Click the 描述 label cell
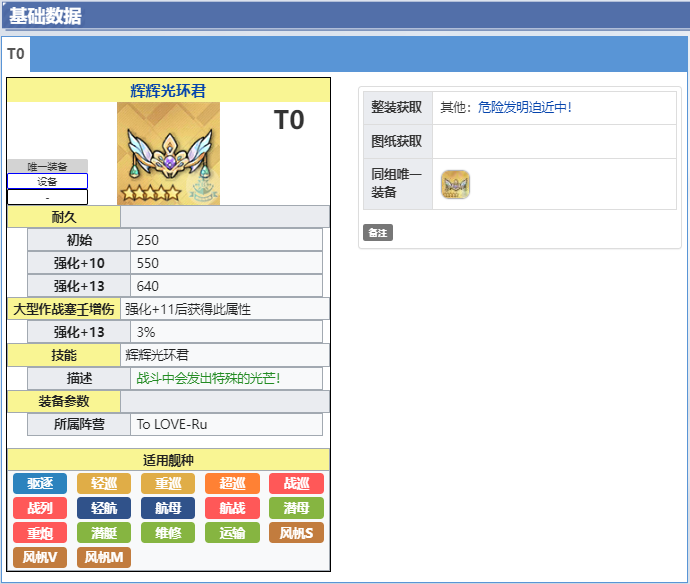Image resolution: width=690 pixels, height=584 pixels. [79, 378]
